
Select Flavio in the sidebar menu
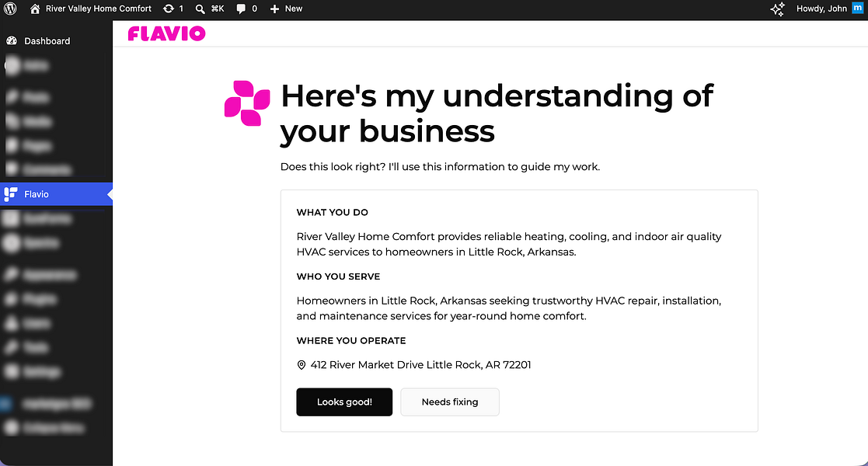coord(56,194)
